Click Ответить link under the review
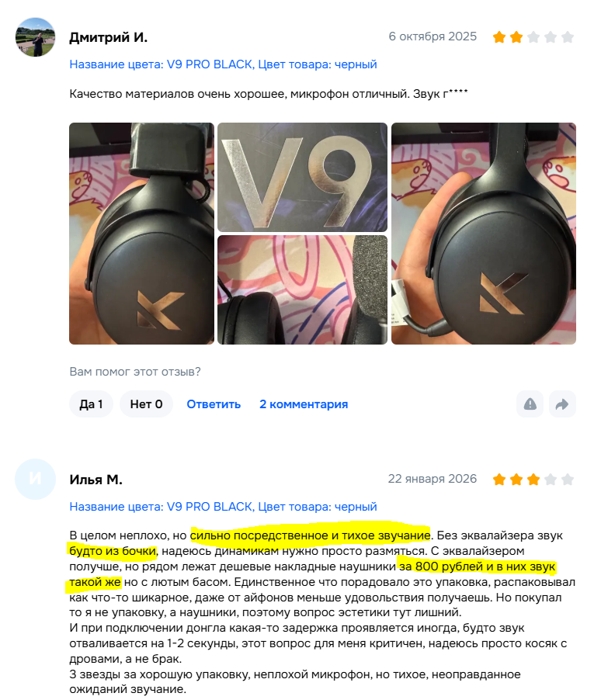This screenshot has width=608, height=700. point(214,404)
